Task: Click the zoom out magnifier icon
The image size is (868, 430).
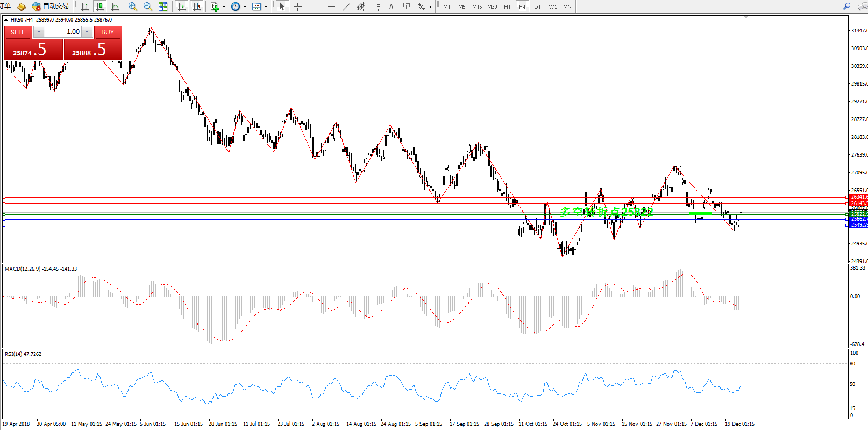Action: coord(147,6)
